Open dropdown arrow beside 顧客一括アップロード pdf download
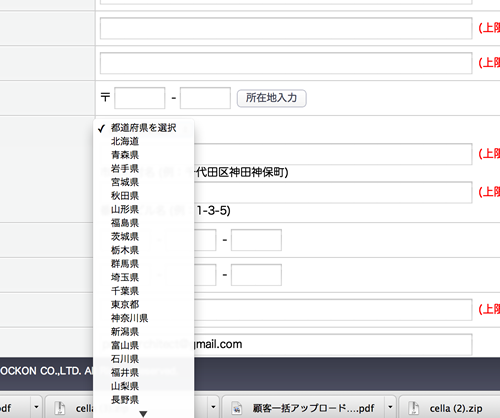 point(390,407)
